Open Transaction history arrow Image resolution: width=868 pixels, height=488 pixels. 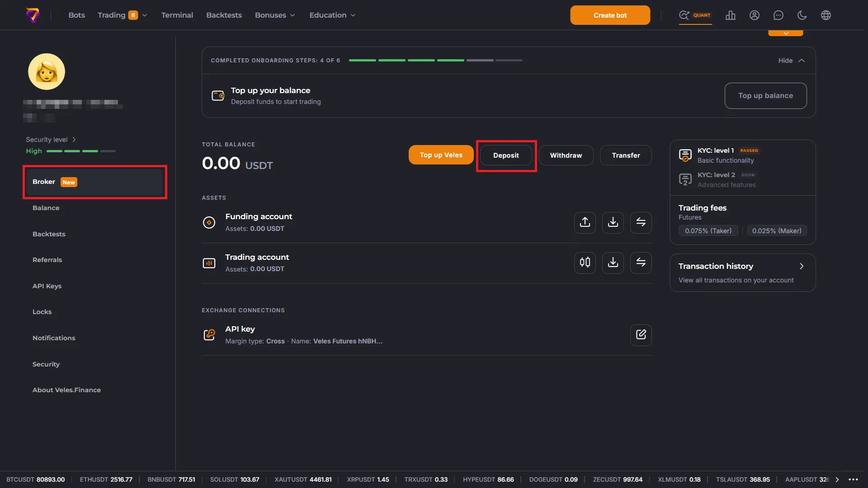point(802,266)
